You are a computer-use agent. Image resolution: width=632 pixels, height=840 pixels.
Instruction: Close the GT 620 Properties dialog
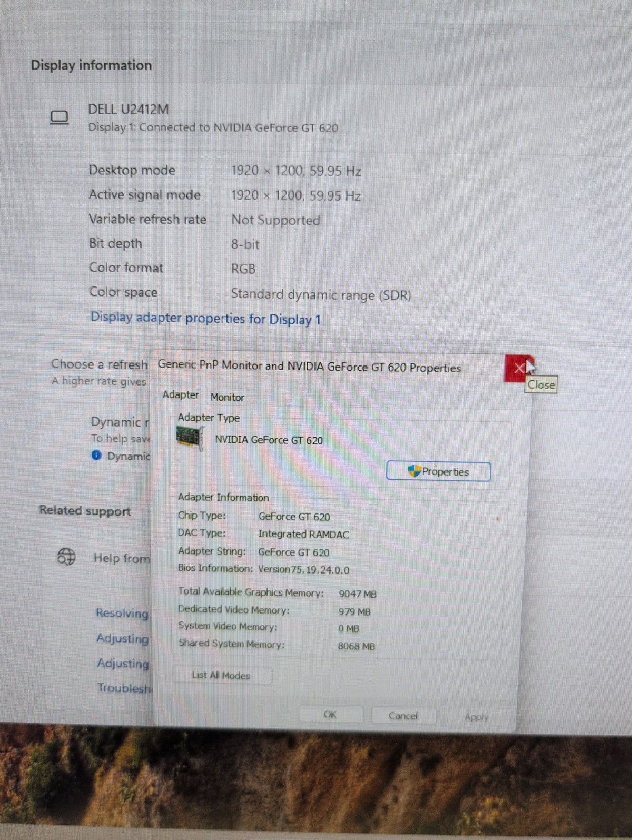click(x=518, y=368)
